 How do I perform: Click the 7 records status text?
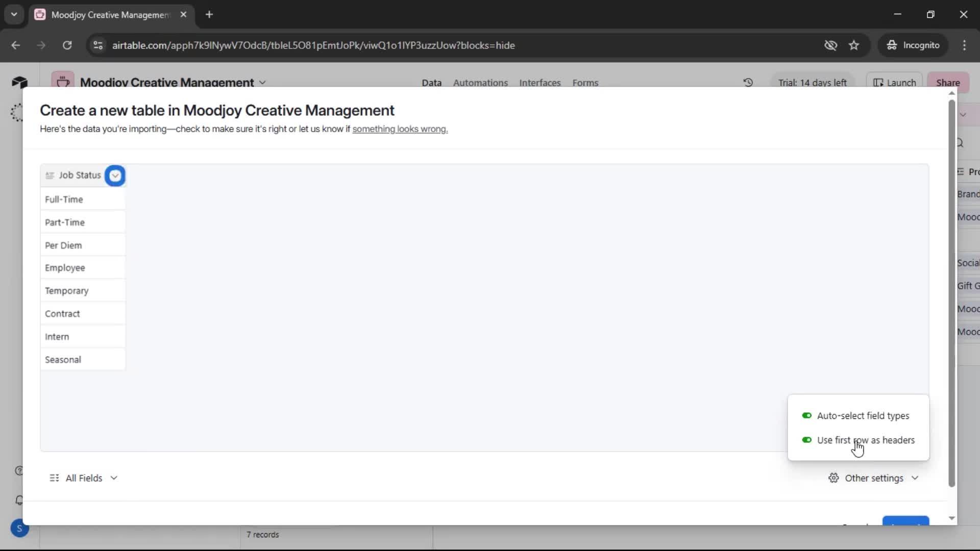(x=263, y=535)
